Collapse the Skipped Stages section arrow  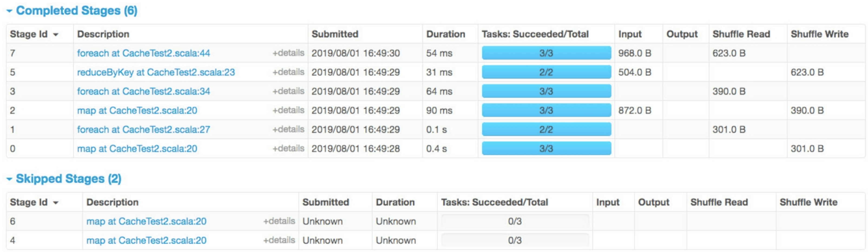coord(9,179)
